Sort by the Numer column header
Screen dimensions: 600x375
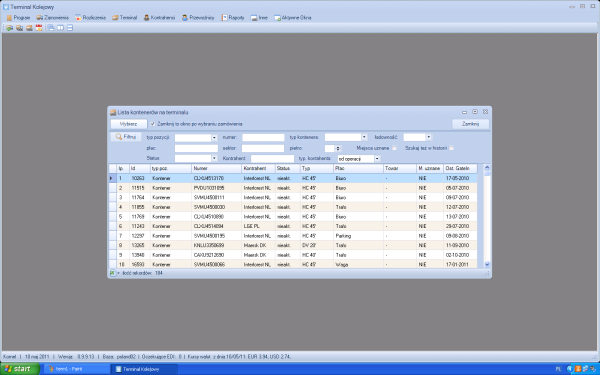(217, 168)
